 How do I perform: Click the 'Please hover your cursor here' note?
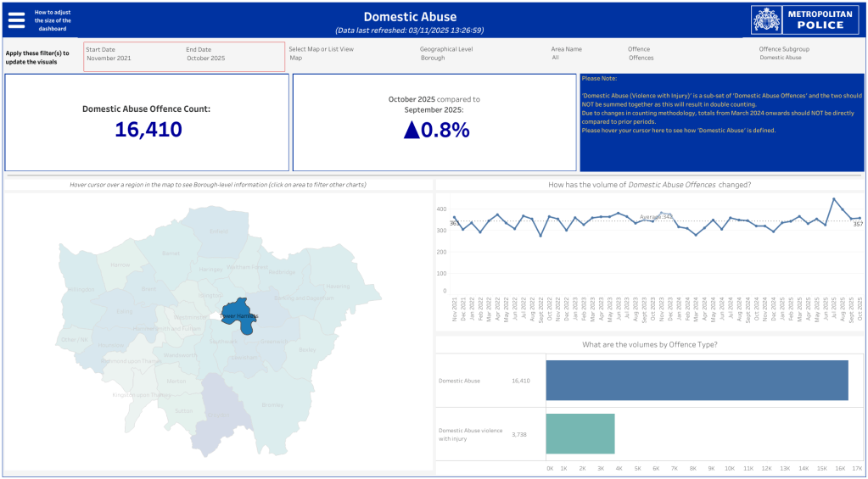coord(679,131)
